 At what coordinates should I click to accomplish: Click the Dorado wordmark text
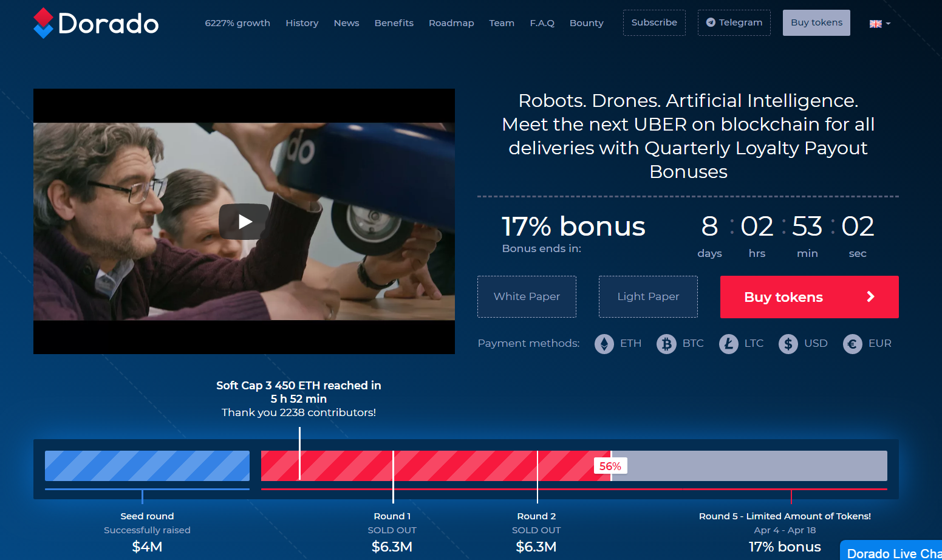tap(108, 24)
